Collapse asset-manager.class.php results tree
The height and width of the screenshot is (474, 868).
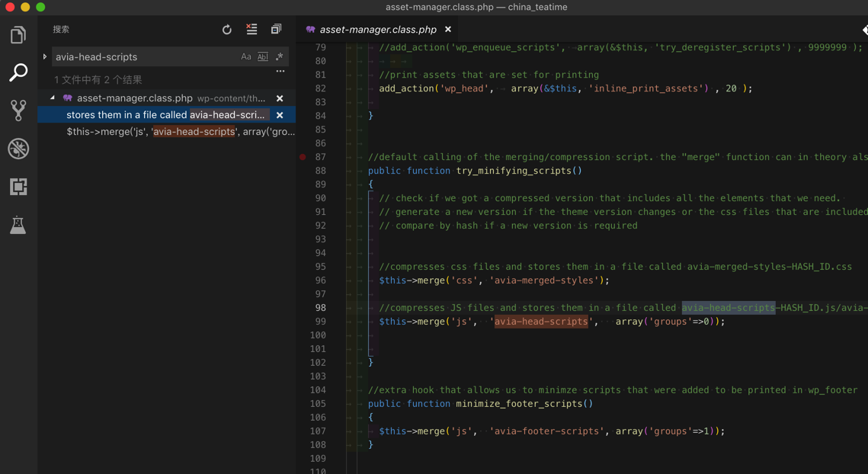[53, 98]
